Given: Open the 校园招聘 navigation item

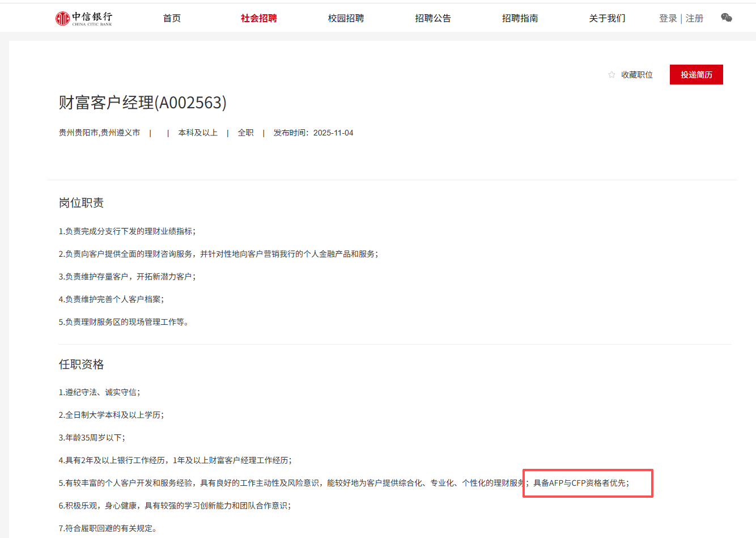Looking at the screenshot, I should pos(346,18).
